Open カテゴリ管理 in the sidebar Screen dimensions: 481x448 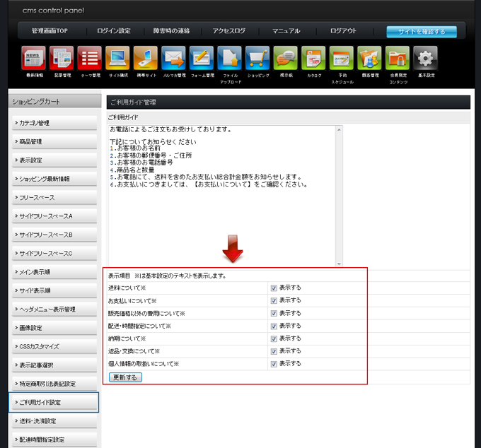(x=54, y=123)
